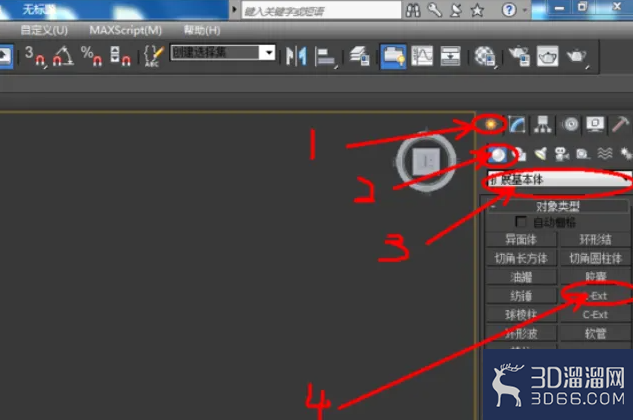Click the 环形结 button
The height and width of the screenshot is (420, 633).
point(595,239)
